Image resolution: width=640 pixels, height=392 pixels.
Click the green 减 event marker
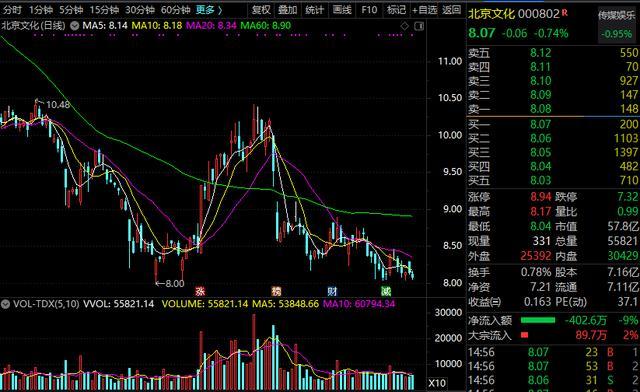pyautogui.click(x=386, y=291)
